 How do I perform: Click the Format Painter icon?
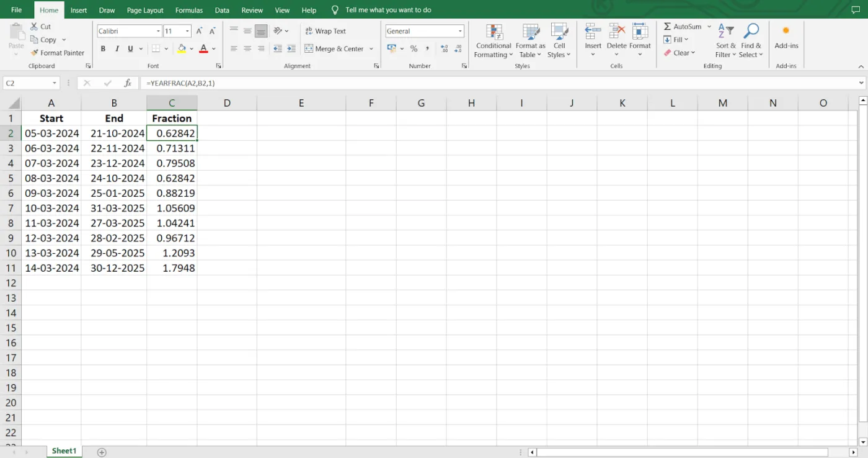click(x=35, y=53)
